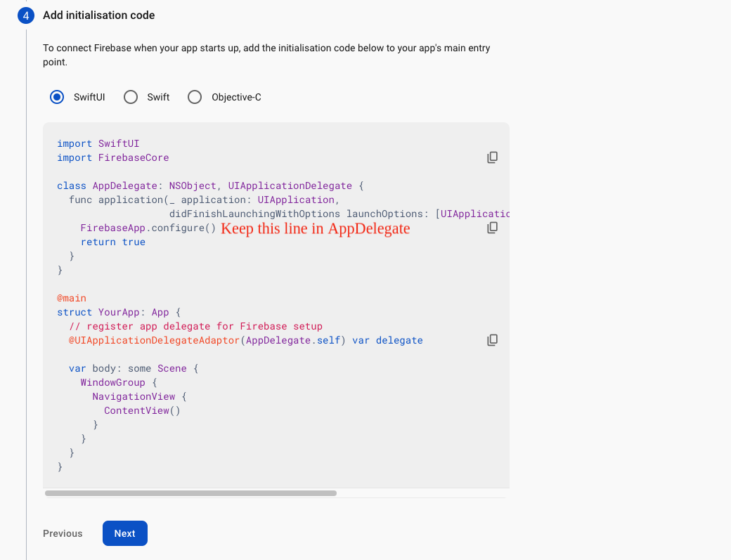The height and width of the screenshot is (560, 731).
Task: Click the code block horizontal scrollbar
Action: pyautogui.click(x=190, y=493)
